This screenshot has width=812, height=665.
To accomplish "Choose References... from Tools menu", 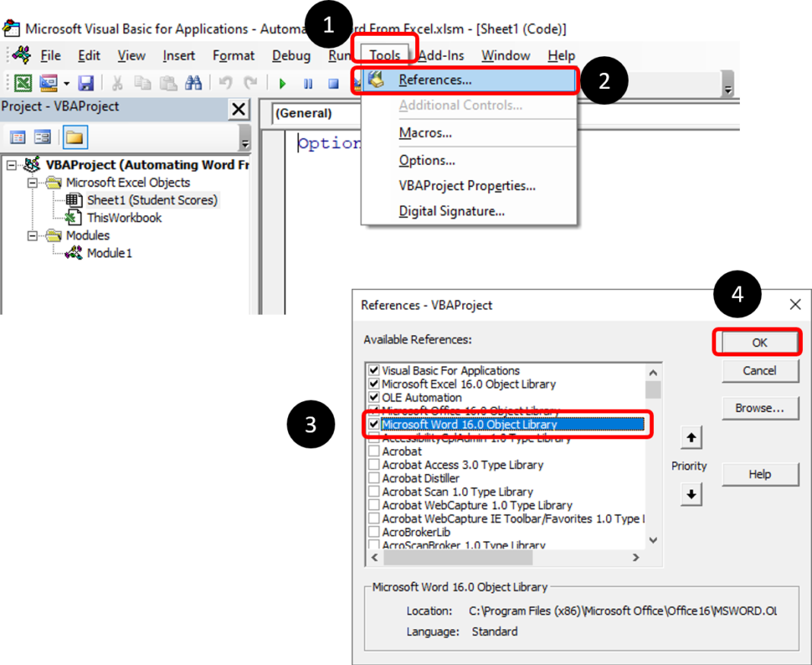I will pyautogui.click(x=469, y=81).
